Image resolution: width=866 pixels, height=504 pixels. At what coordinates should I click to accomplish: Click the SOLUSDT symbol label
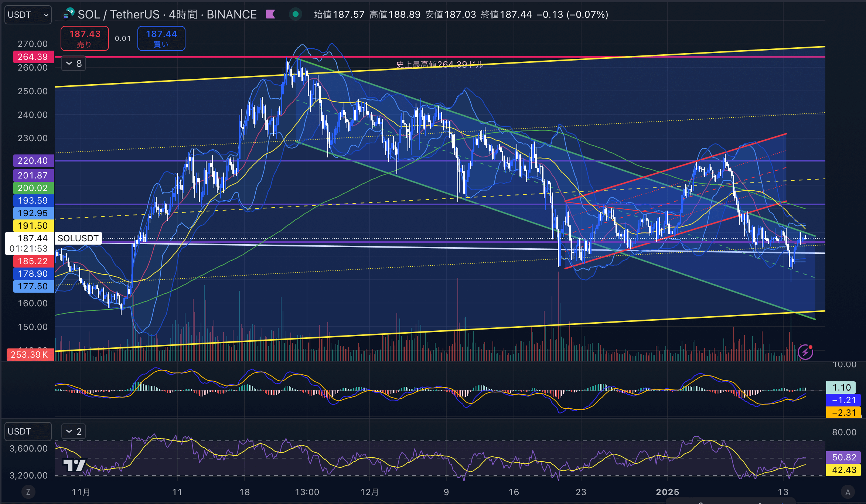[x=78, y=238]
